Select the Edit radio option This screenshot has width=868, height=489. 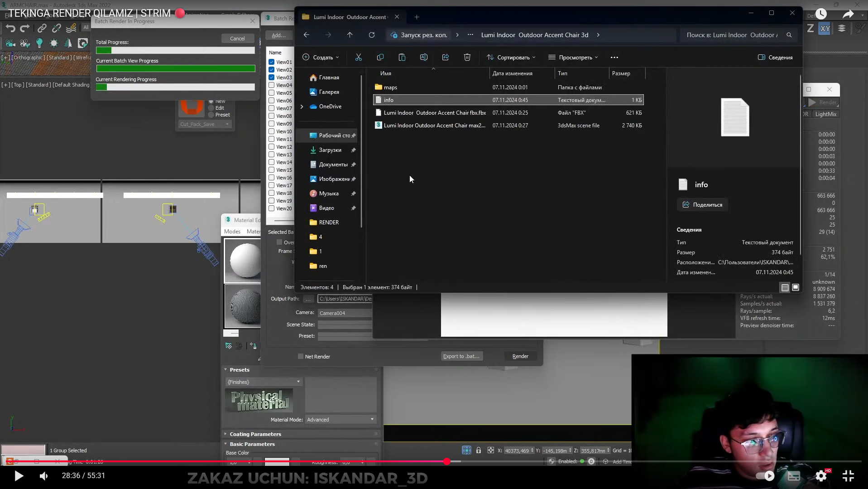click(211, 108)
